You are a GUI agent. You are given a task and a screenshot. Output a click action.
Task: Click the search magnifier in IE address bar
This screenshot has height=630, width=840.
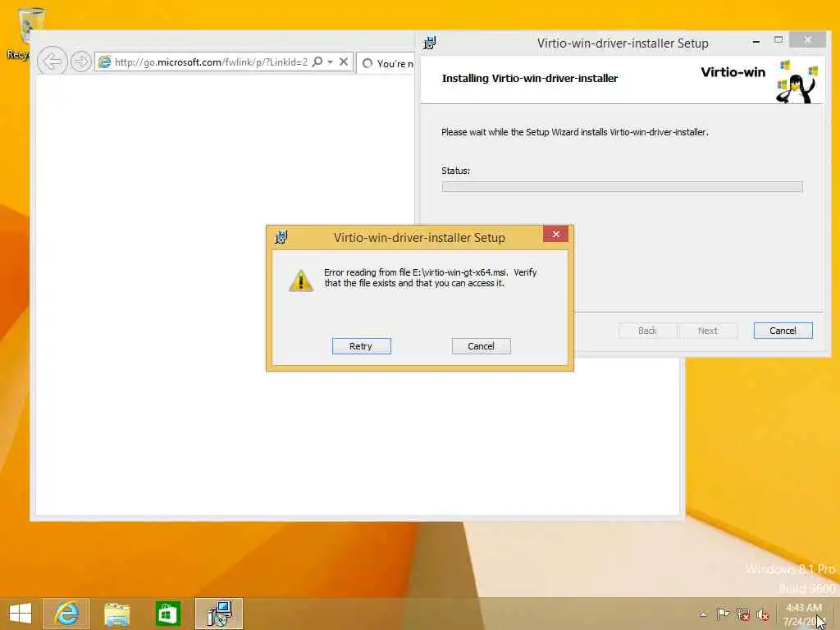317,62
